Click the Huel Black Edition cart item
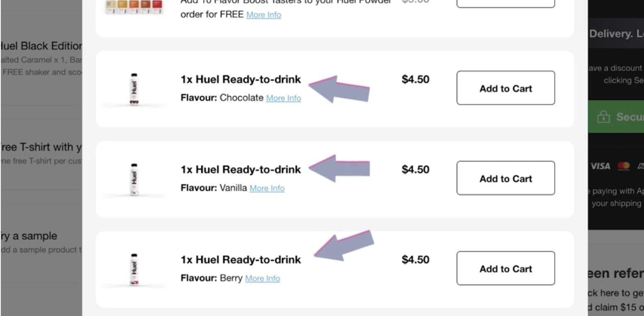Viewport: 644px width, 316px height. pyautogui.click(x=41, y=46)
